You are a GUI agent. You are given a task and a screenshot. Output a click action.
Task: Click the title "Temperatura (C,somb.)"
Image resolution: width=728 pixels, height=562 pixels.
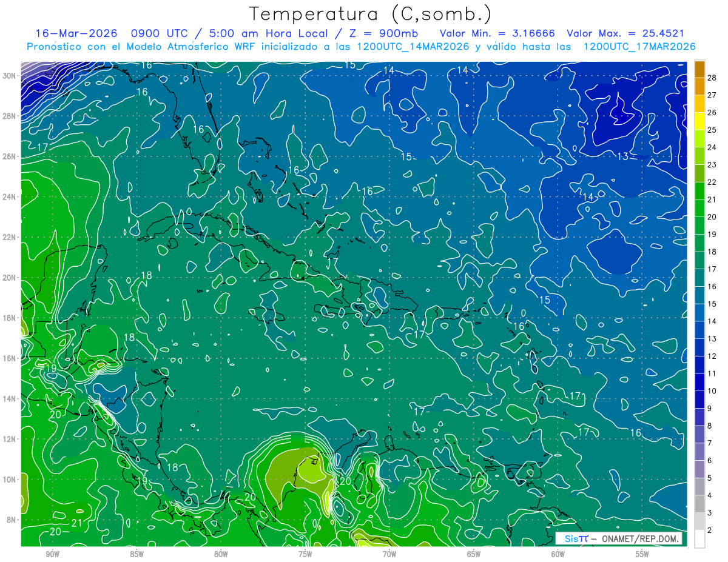(370, 13)
